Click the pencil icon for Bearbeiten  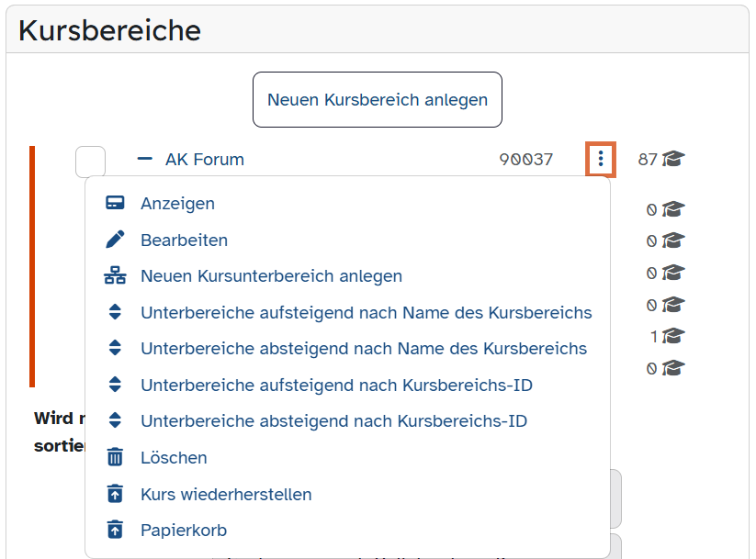click(x=115, y=240)
